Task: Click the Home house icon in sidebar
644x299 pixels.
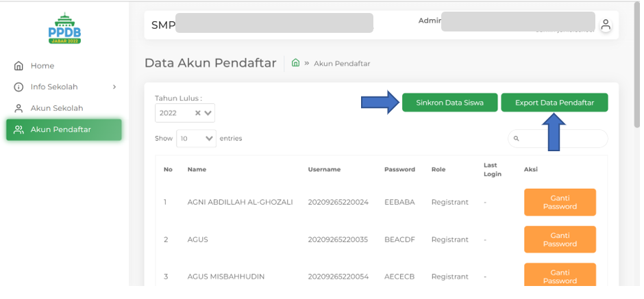Action: pos(18,66)
